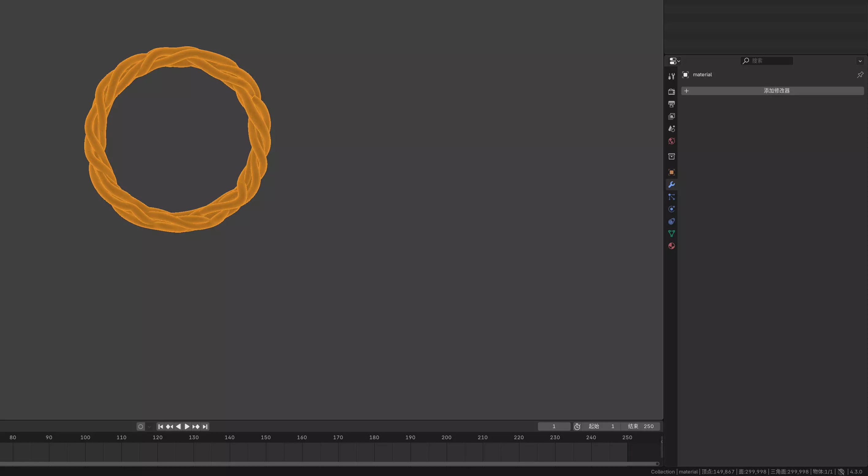Click frame 100 on the timeline ruler
The height and width of the screenshot is (476, 868).
click(x=85, y=437)
